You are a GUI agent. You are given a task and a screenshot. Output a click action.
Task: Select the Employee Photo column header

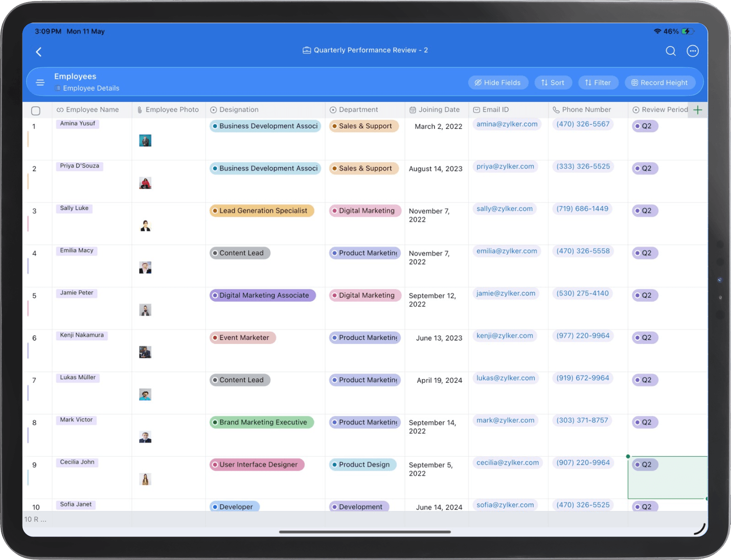click(168, 110)
